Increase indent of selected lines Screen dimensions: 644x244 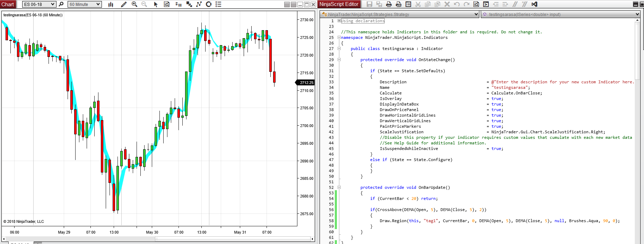click(505, 4)
